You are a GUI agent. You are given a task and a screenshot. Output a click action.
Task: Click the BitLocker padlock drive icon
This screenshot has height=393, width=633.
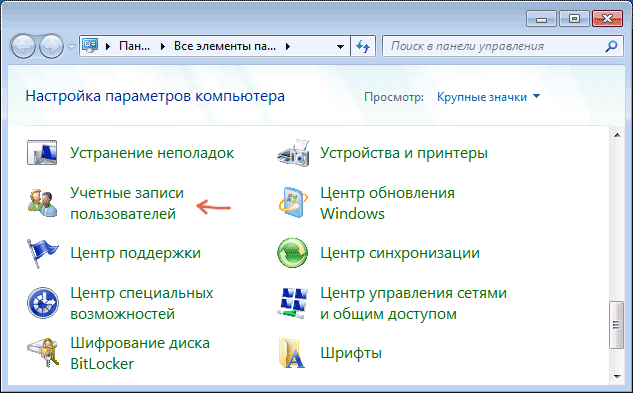42,353
